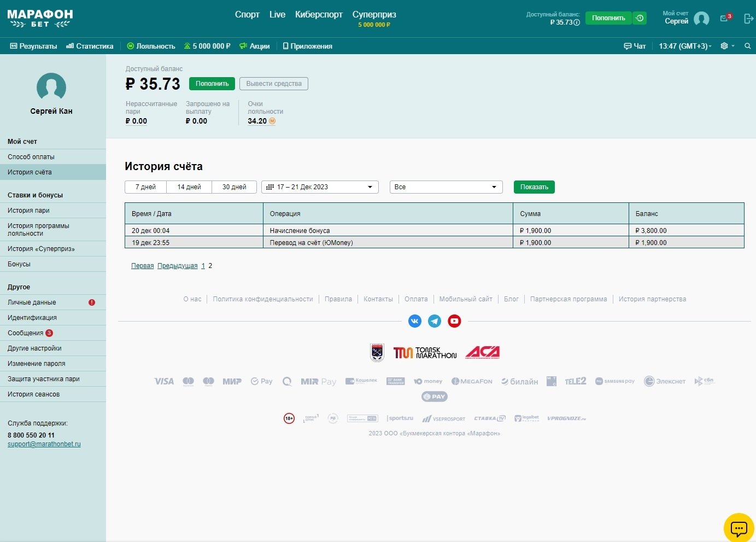Select the 30 дней period filter
This screenshot has height=542, width=756.
(x=234, y=187)
